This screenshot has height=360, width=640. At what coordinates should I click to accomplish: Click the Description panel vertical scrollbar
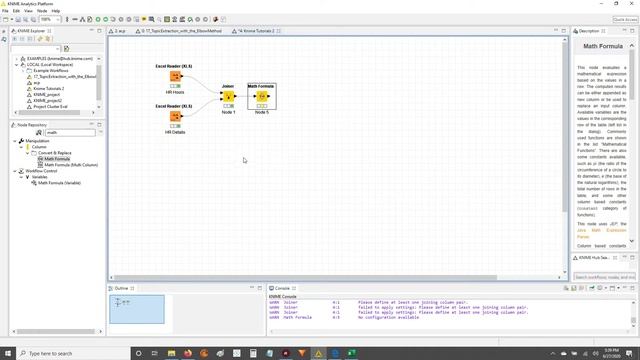pyautogui.click(x=632, y=73)
